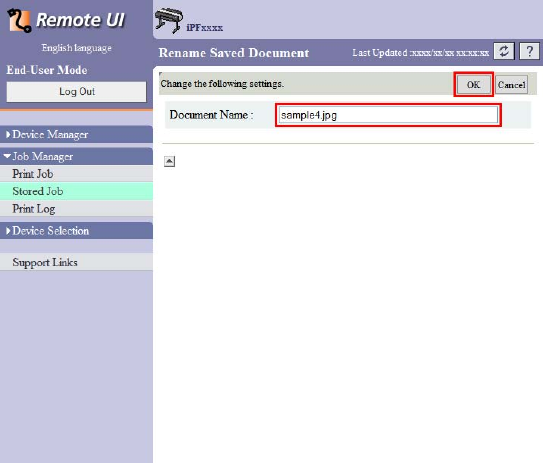Image resolution: width=543 pixels, height=463 pixels.
Task: Log out of End-User Mode
Action: coord(77,91)
